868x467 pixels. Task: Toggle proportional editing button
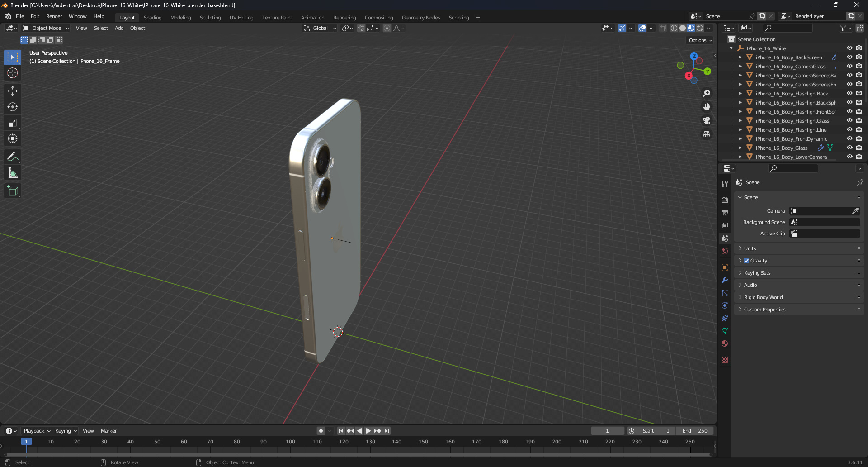pyautogui.click(x=387, y=28)
